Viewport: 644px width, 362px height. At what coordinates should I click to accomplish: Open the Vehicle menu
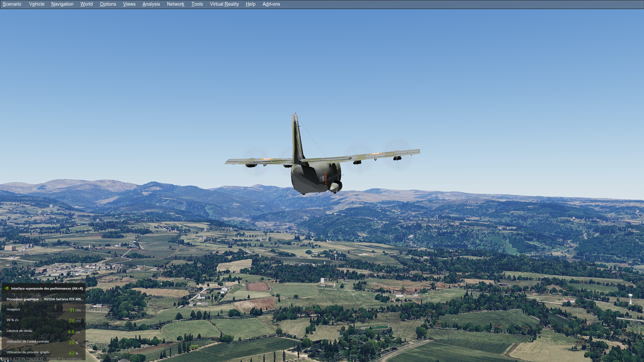pos(37,4)
